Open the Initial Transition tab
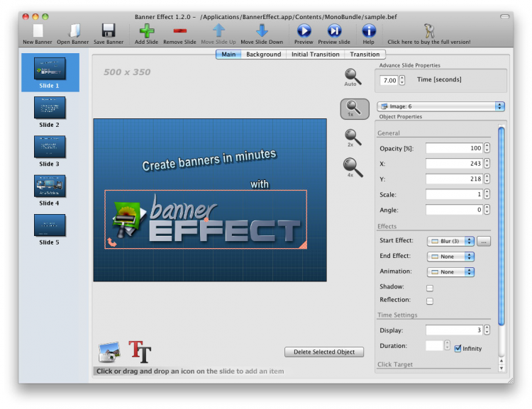The image size is (532, 409). point(315,55)
